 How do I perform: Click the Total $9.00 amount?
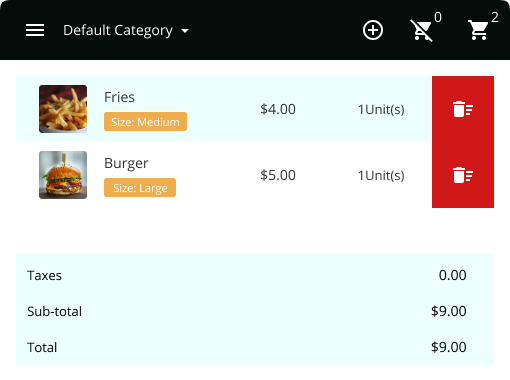449,347
